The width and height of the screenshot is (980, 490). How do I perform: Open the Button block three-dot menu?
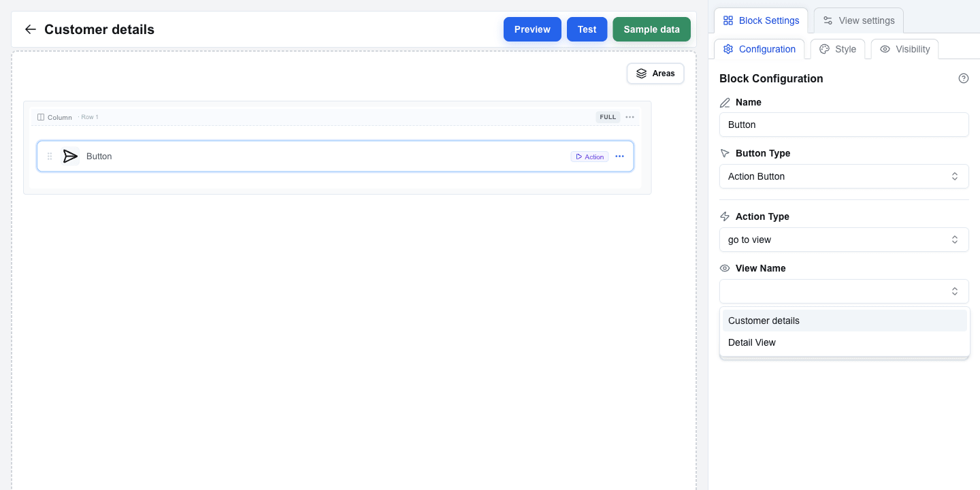pos(619,157)
